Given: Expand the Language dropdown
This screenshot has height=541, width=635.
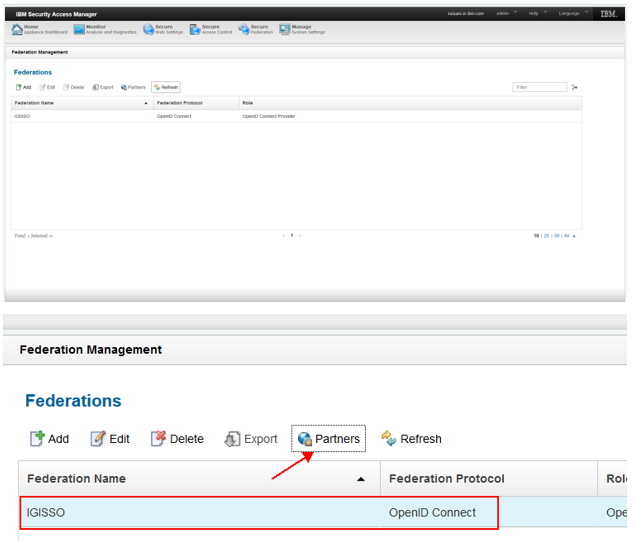Looking at the screenshot, I should (x=573, y=13).
